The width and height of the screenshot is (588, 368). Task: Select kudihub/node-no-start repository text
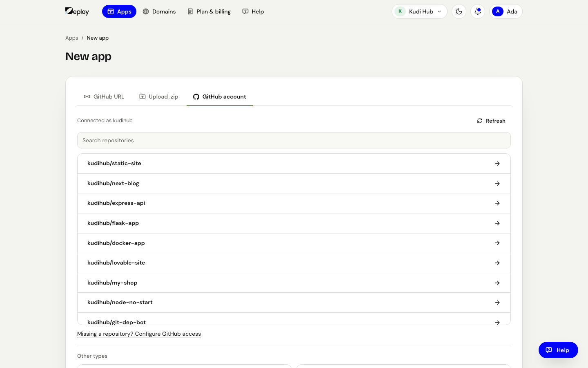(x=120, y=303)
